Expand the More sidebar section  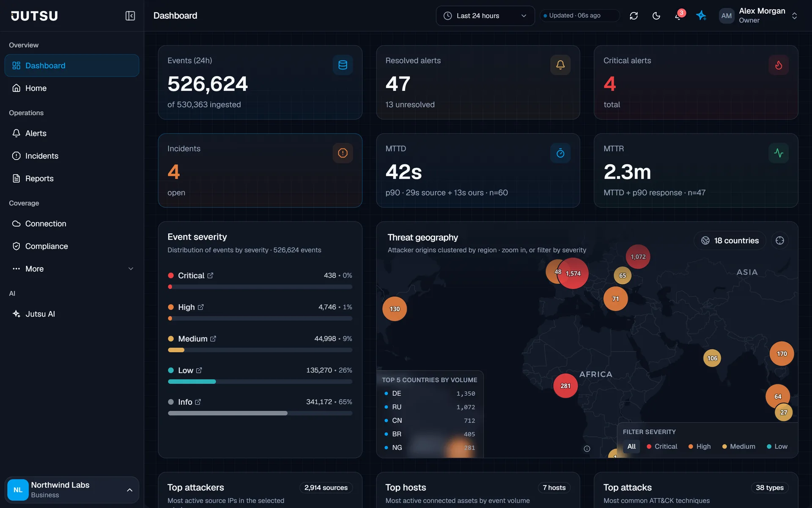point(72,269)
